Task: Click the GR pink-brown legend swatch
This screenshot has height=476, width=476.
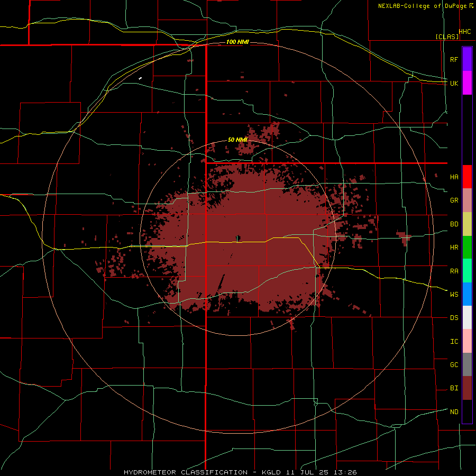Action: tap(467, 200)
